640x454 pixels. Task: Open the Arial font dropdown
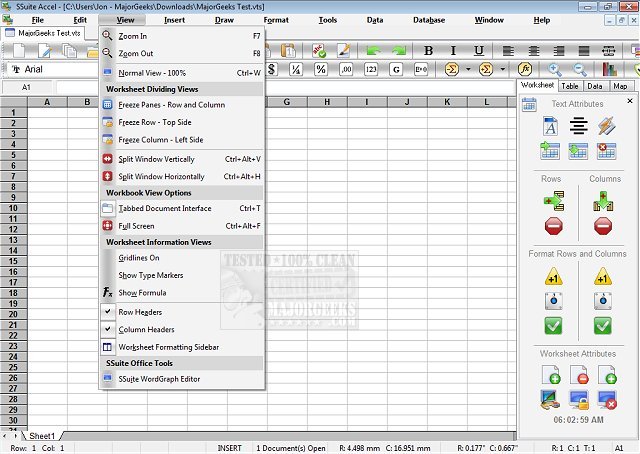pyautogui.click(x=53, y=69)
